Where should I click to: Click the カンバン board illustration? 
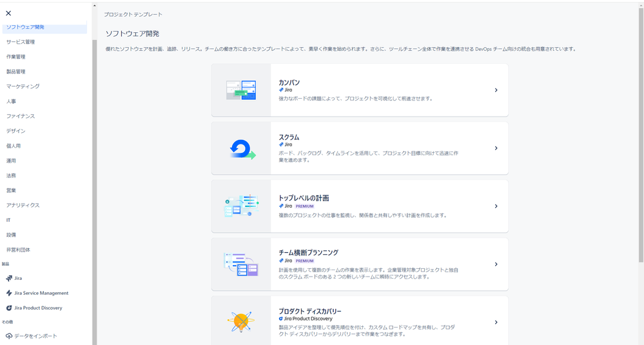click(241, 90)
